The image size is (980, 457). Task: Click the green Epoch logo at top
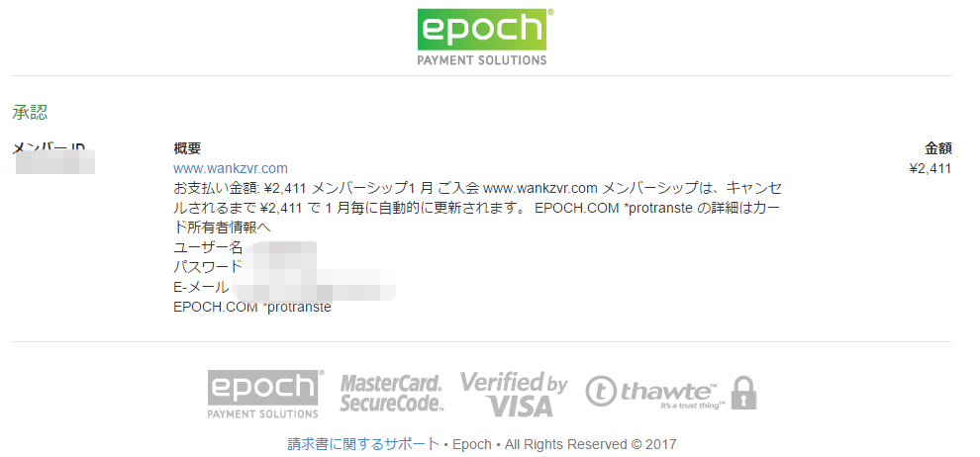click(x=482, y=30)
